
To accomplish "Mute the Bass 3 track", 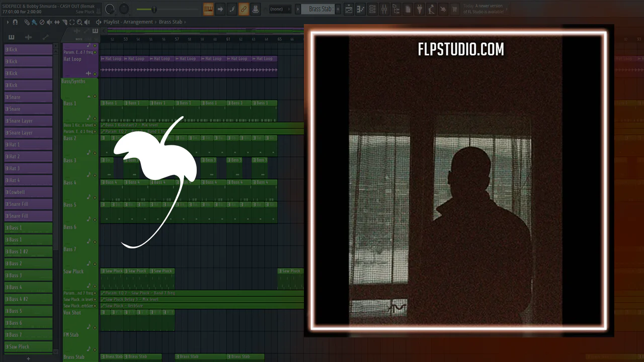I will [95, 175].
